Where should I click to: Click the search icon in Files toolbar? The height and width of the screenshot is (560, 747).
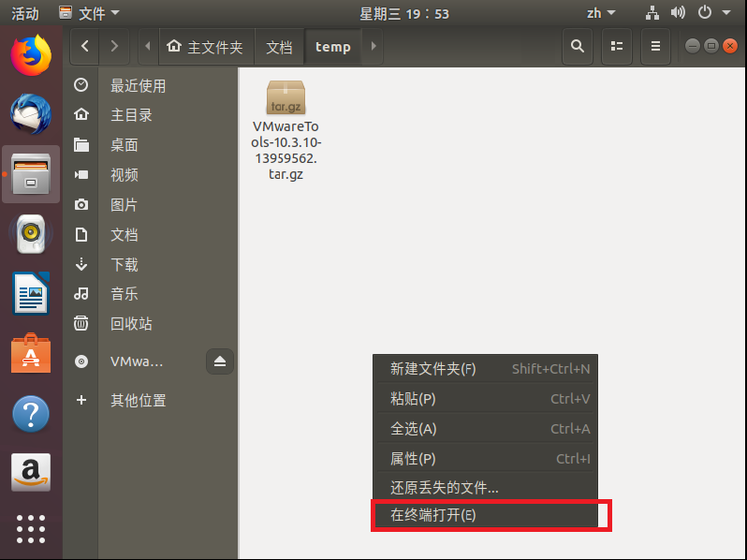[578, 46]
